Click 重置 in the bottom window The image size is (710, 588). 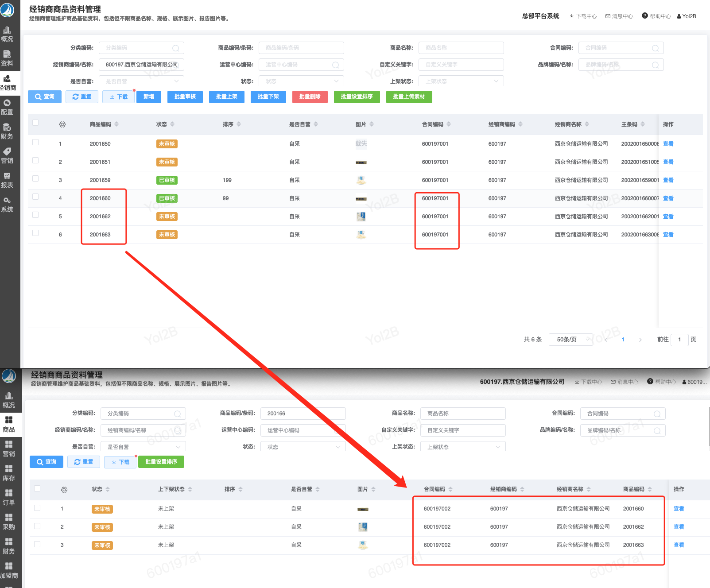click(84, 462)
